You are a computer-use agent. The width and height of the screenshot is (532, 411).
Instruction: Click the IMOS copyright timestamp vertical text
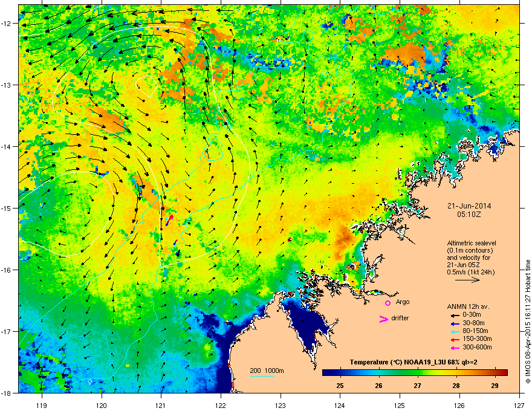pyautogui.click(x=528, y=322)
